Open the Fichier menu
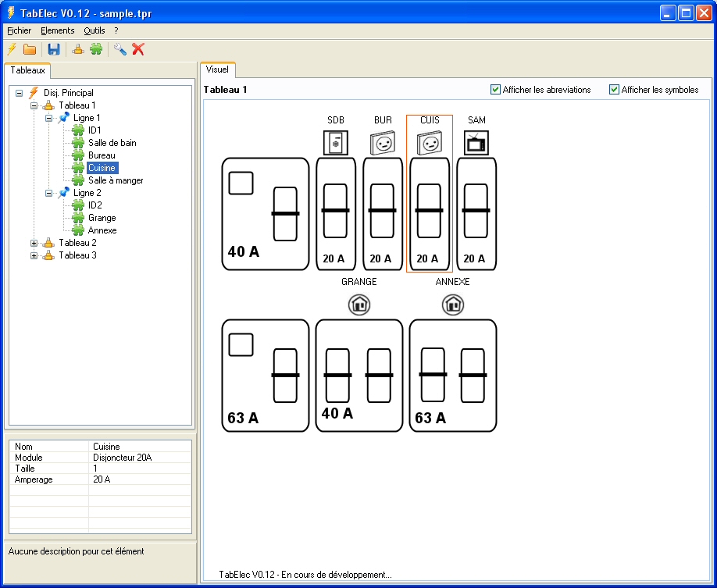Screen dimensions: 717x588 (x=19, y=30)
